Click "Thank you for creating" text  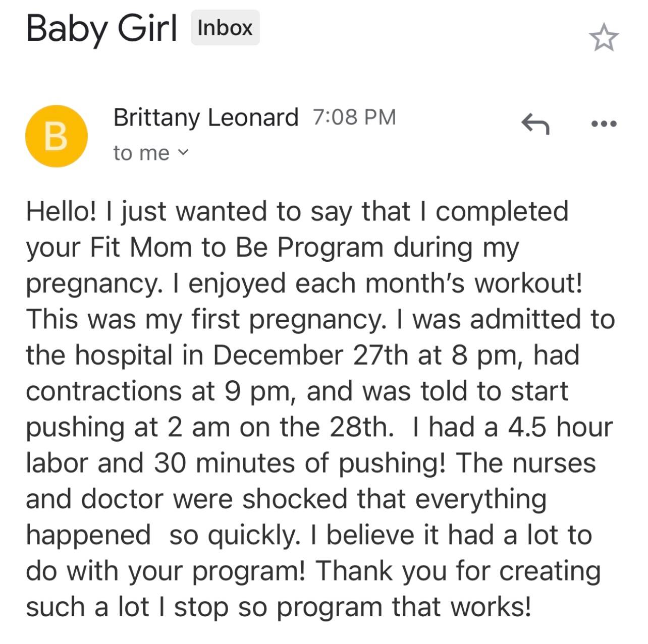(x=458, y=571)
